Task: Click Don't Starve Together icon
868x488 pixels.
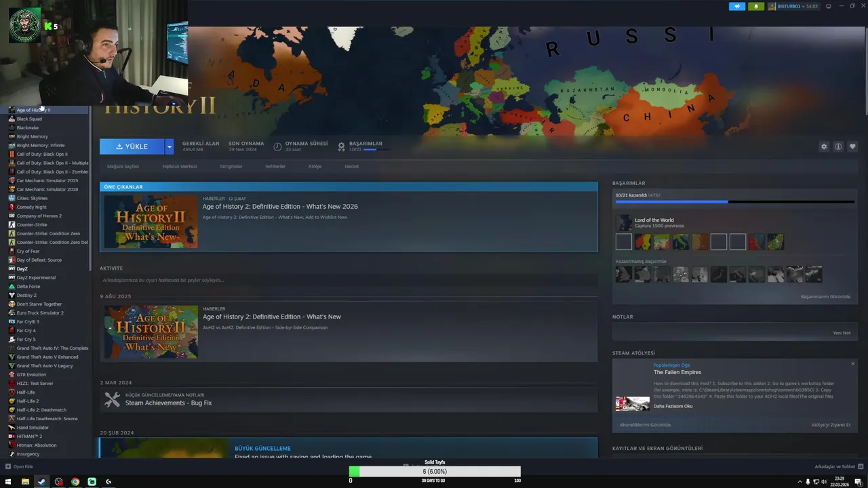Action: 12,304
